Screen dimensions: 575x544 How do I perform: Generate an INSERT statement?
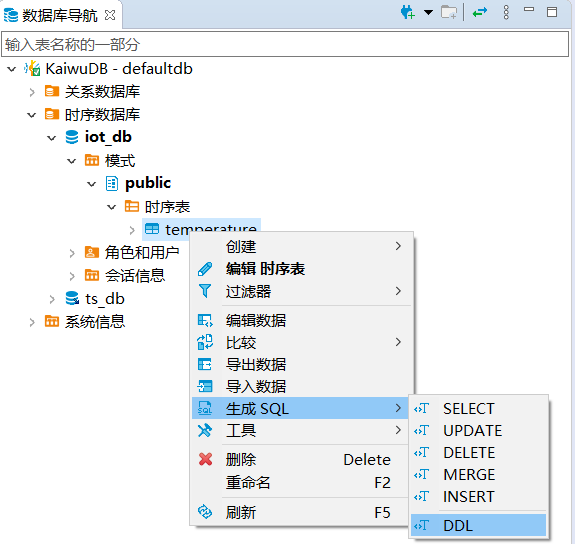point(479,497)
